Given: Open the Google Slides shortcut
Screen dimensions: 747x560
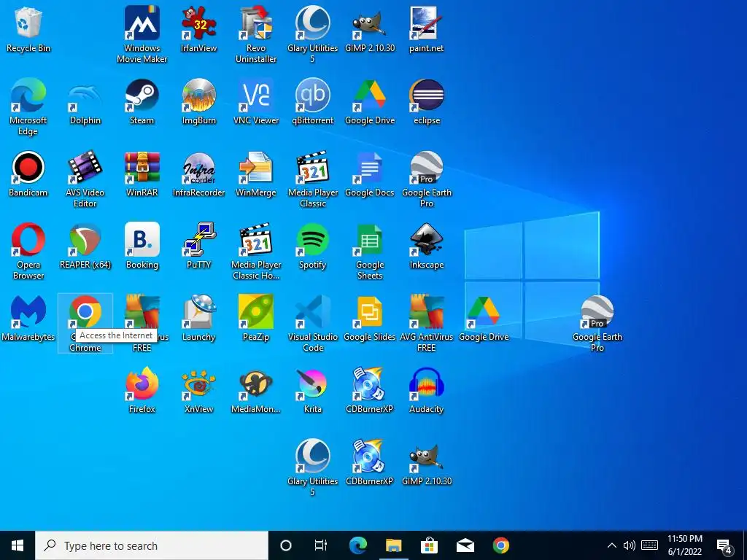Looking at the screenshot, I should click(370, 318).
